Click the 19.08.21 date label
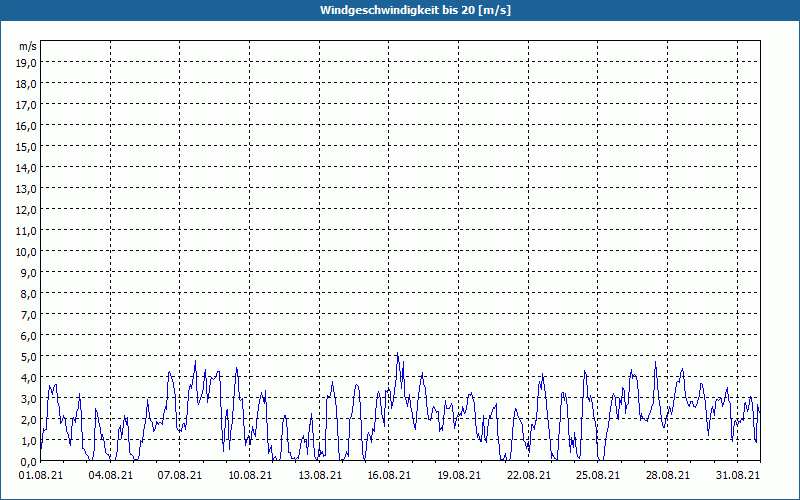 458,476
